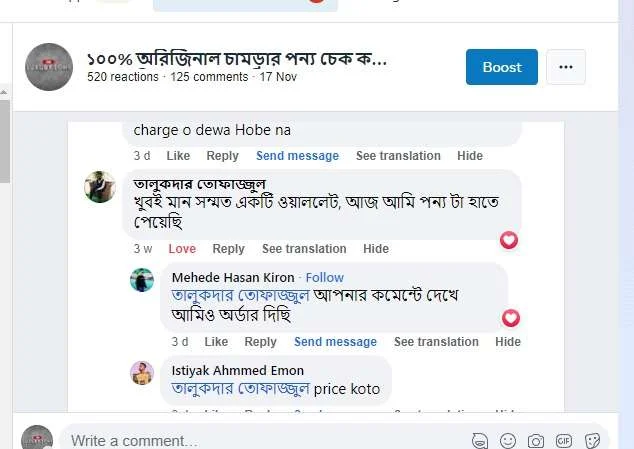Click the Write a comment field
The image size is (634, 449).
coord(260,441)
